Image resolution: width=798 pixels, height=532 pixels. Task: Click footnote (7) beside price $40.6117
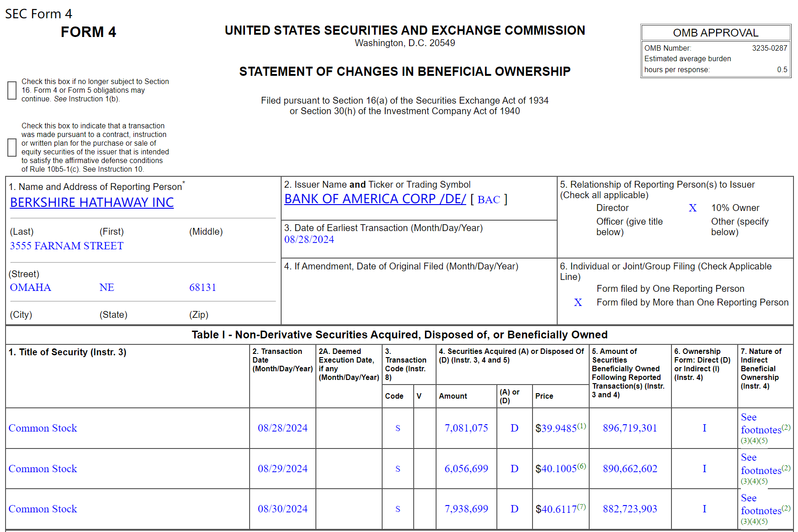point(581,506)
